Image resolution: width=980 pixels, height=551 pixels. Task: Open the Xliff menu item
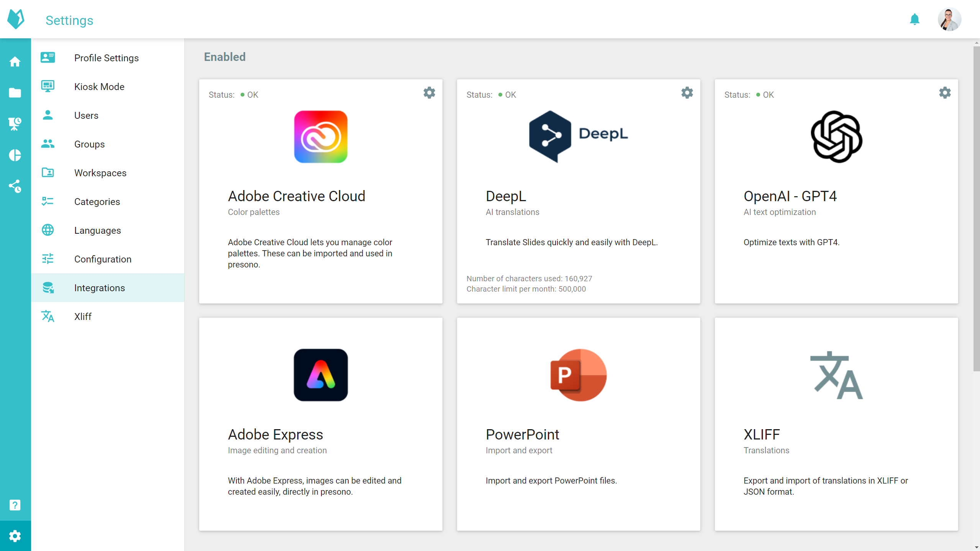coord(108,316)
